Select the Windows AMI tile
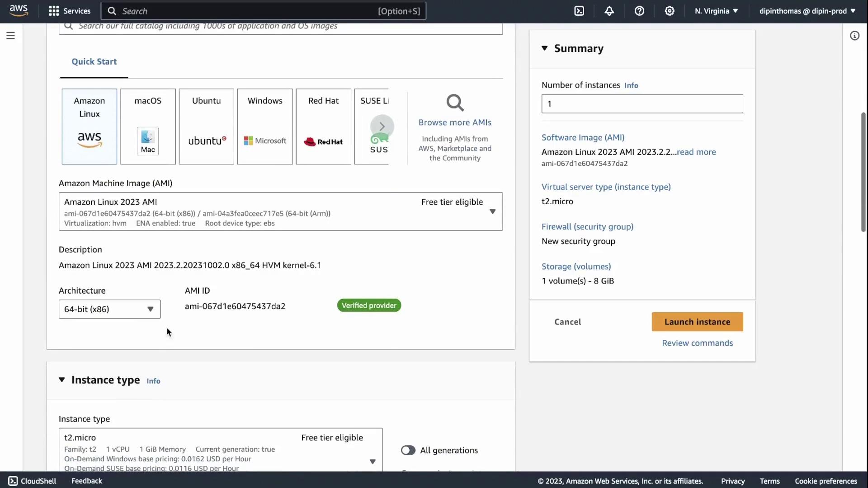The height and width of the screenshot is (488, 868). pyautogui.click(x=265, y=127)
